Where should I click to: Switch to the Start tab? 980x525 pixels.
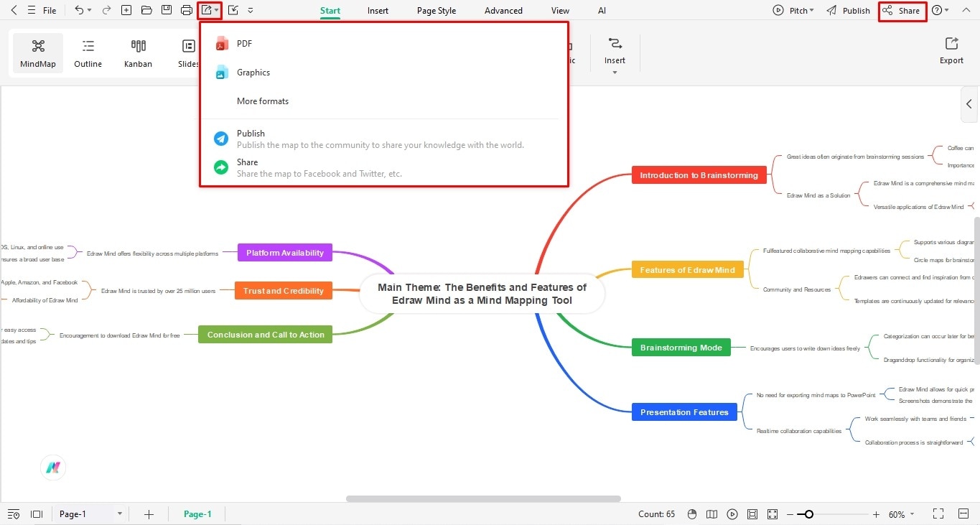pos(330,11)
